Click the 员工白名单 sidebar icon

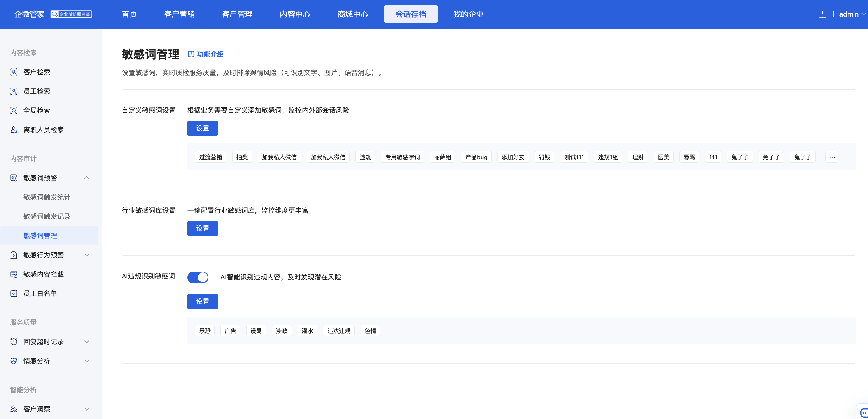pyautogui.click(x=14, y=293)
